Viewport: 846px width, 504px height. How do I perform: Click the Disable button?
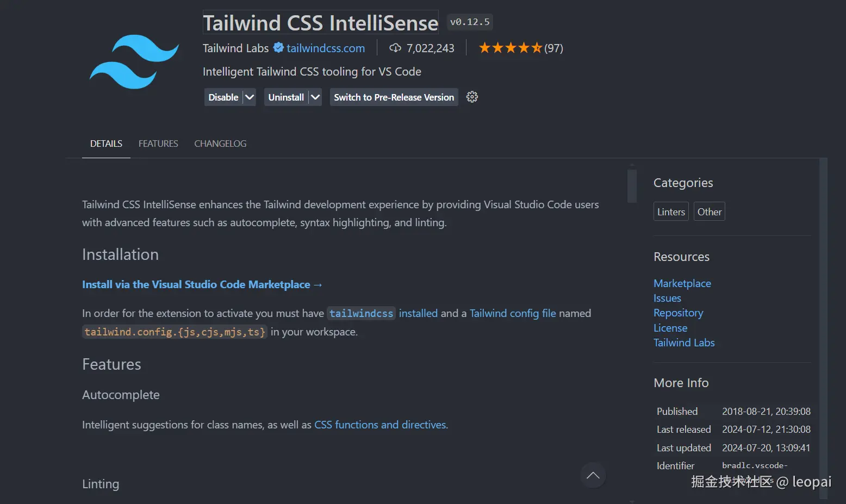(x=223, y=97)
